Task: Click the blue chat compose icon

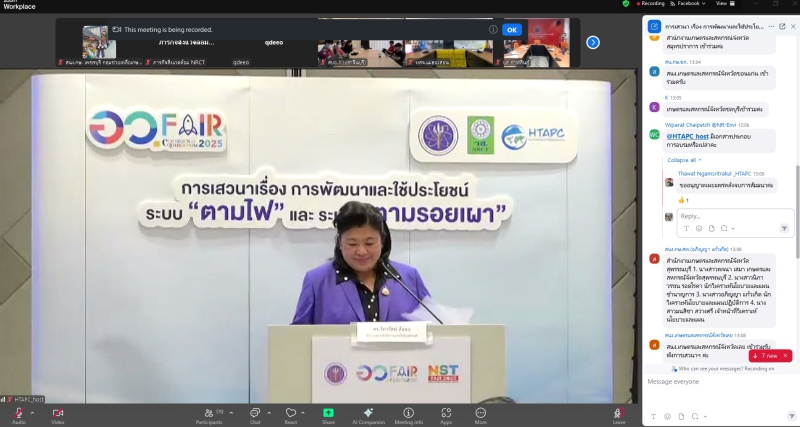Action: point(654,27)
